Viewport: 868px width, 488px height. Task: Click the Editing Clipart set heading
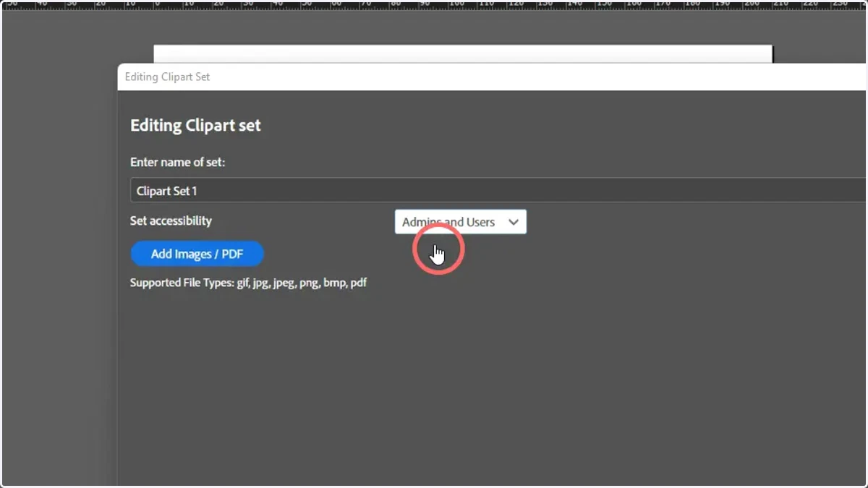click(x=195, y=125)
